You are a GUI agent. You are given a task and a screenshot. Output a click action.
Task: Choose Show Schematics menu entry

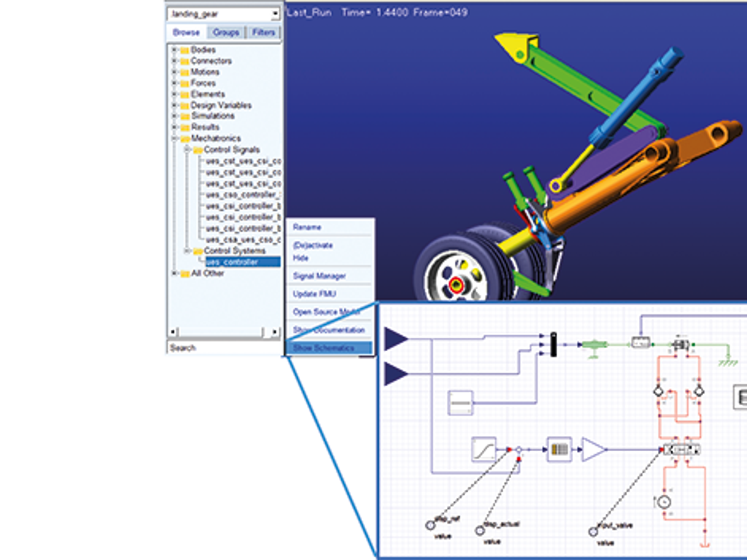(329, 348)
